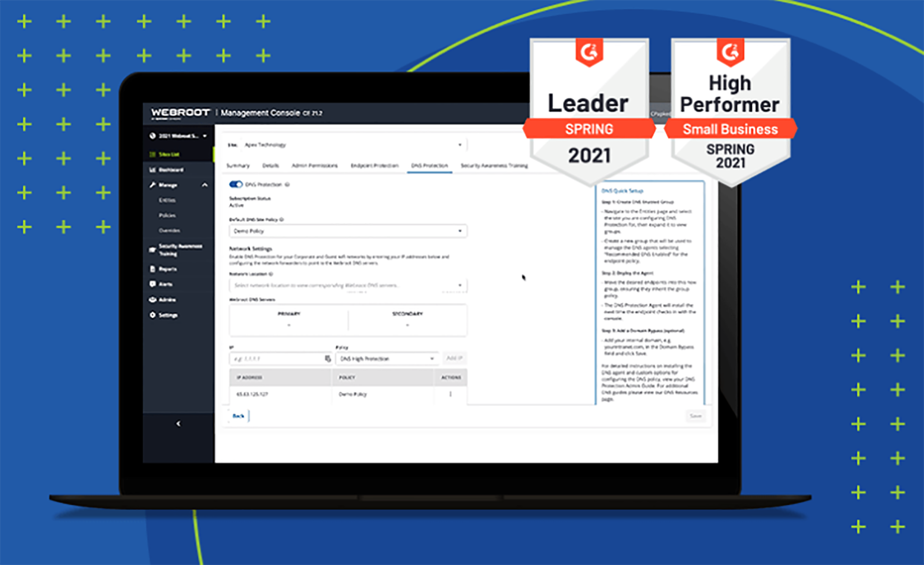This screenshot has height=565, width=924.
Task: Click the Network Settings heading
Action: coord(251,249)
